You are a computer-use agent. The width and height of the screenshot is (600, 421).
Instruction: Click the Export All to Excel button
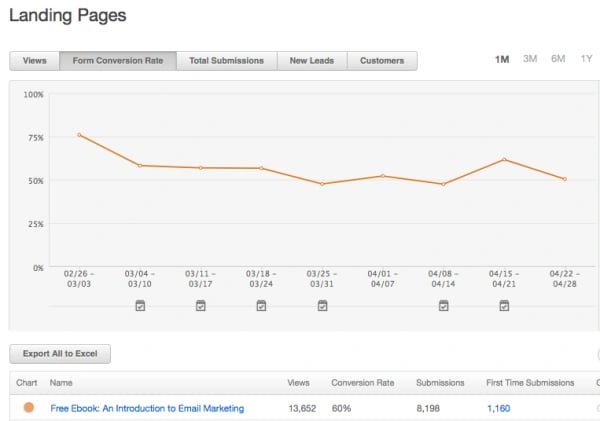pos(60,354)
